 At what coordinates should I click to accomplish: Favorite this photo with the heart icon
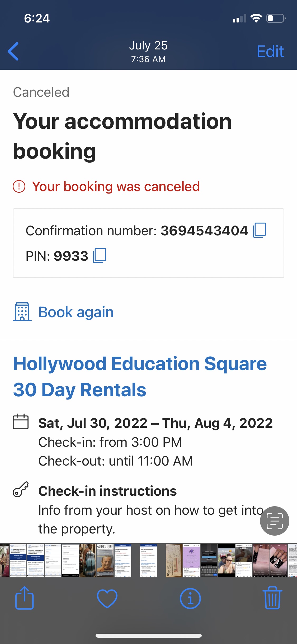tap(107, 598)
